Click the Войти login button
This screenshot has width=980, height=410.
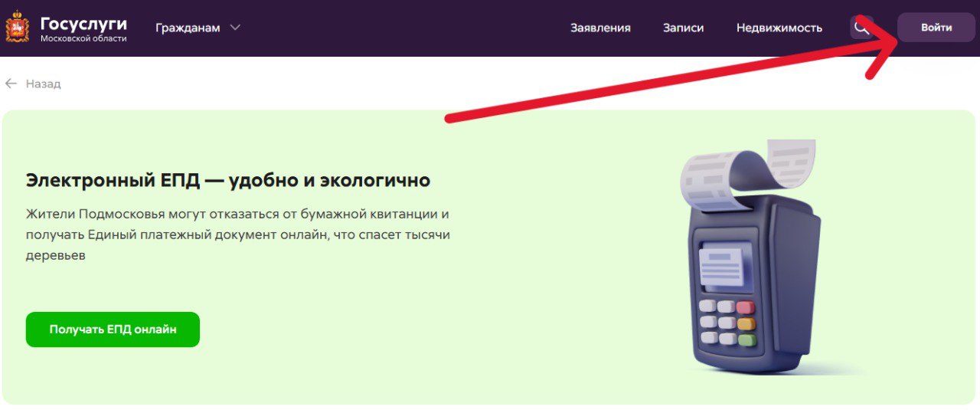(x=936, y=28)
